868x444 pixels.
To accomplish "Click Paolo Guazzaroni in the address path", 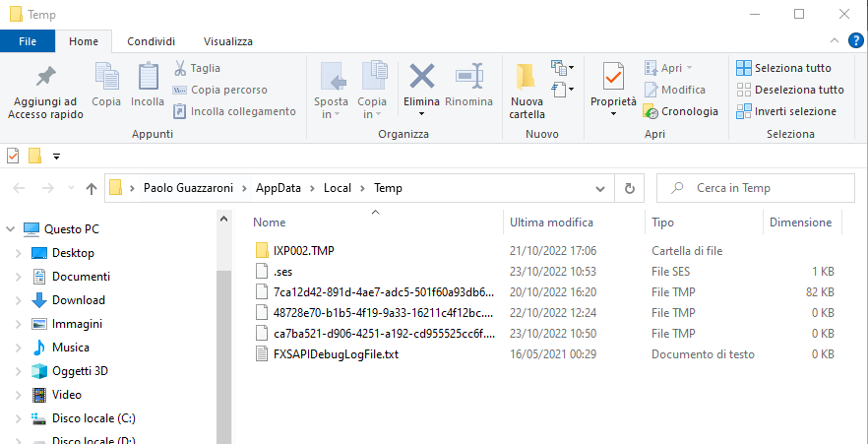I will [x=188, y=188].
